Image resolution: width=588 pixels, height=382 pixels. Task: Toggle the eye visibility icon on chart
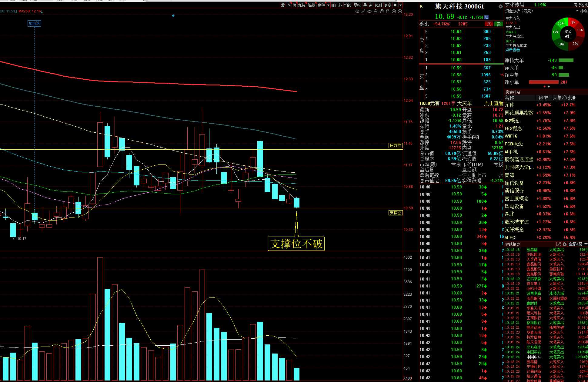[369, 11]
